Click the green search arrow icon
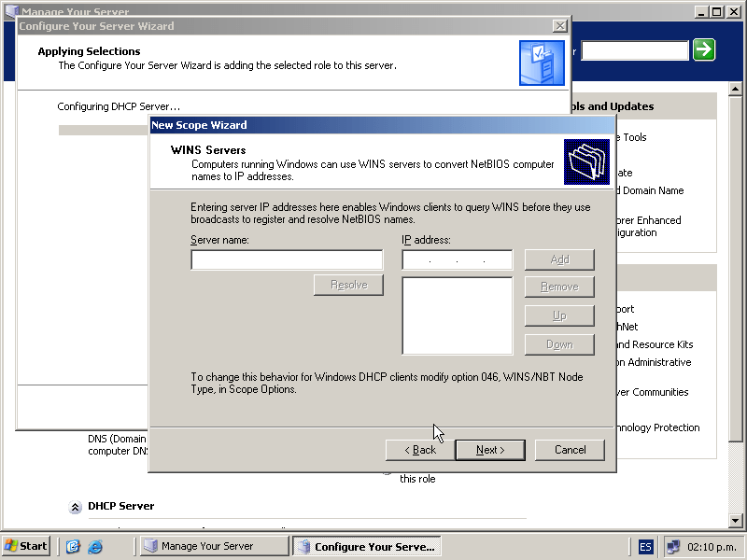 click(x=704, y=50)
